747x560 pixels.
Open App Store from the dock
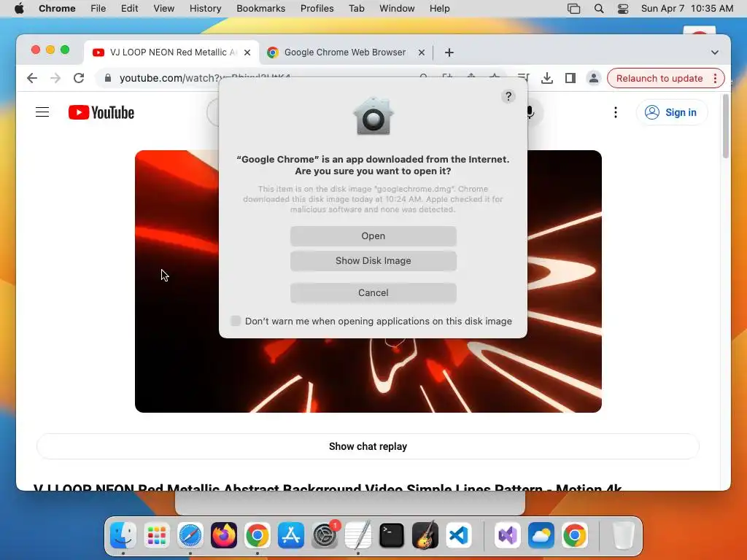290,536
